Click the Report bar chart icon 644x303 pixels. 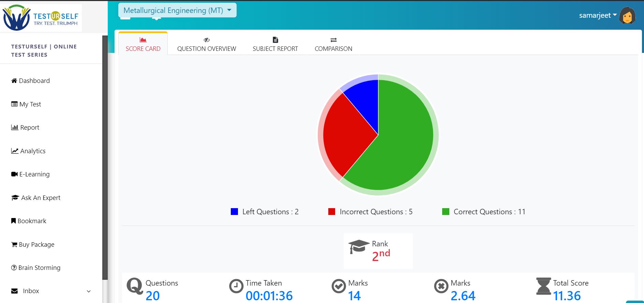pyautogui.click(x=15, y=128)
